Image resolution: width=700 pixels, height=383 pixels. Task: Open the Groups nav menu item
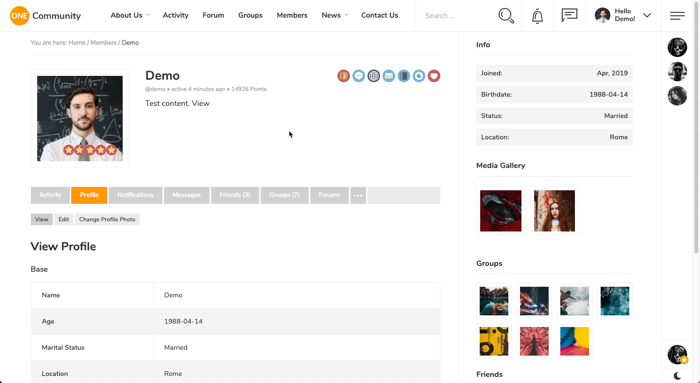[250, 15]
